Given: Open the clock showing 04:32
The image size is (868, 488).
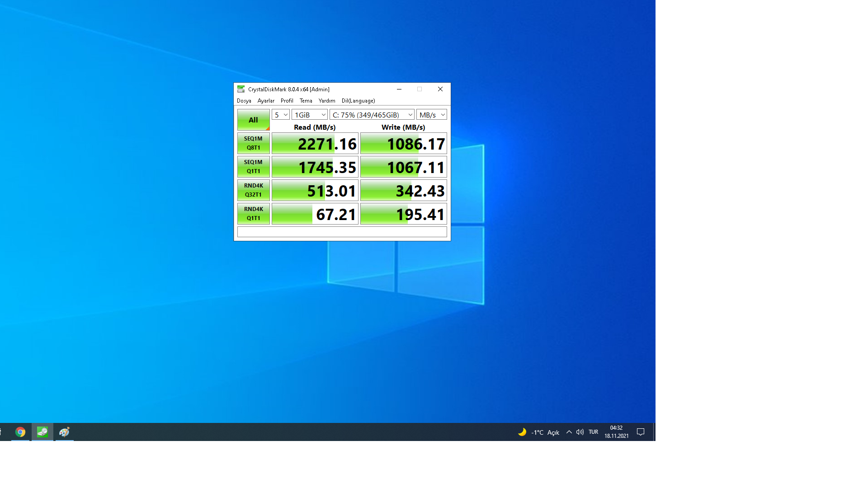Looking at the screenshot, I should [617, 432].
